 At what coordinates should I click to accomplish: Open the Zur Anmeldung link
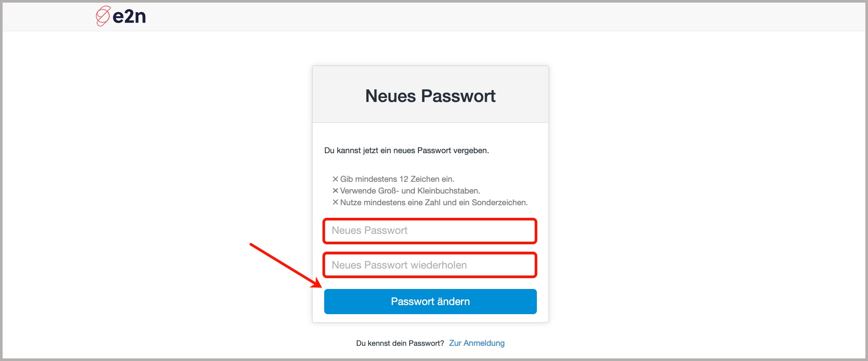point(477,343)
